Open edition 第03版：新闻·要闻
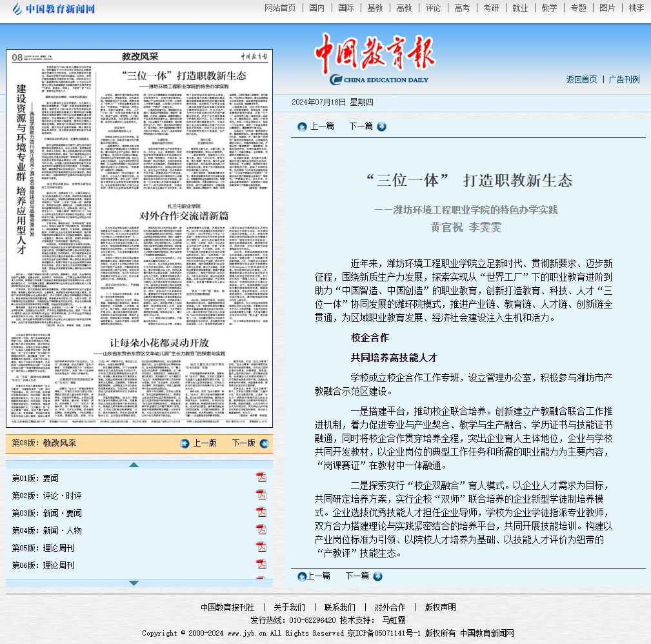 [x=46, y=513]
